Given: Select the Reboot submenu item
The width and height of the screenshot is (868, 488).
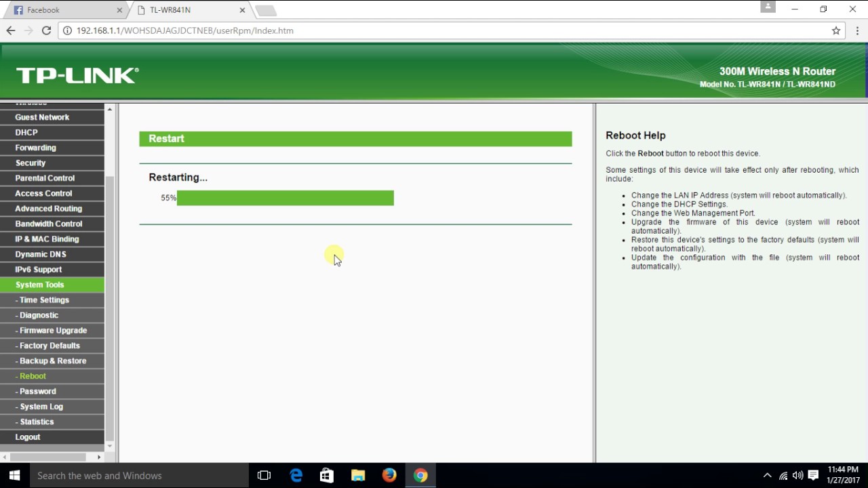Looking at the screenshot, I should tap(52, 376).
